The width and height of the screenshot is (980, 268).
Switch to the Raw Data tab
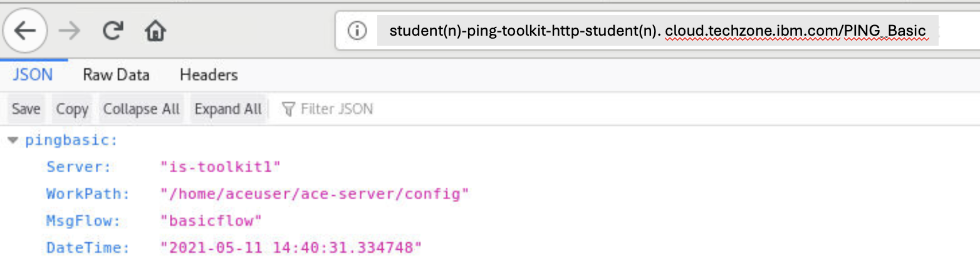pyautogui.click(x=116, y=75)
